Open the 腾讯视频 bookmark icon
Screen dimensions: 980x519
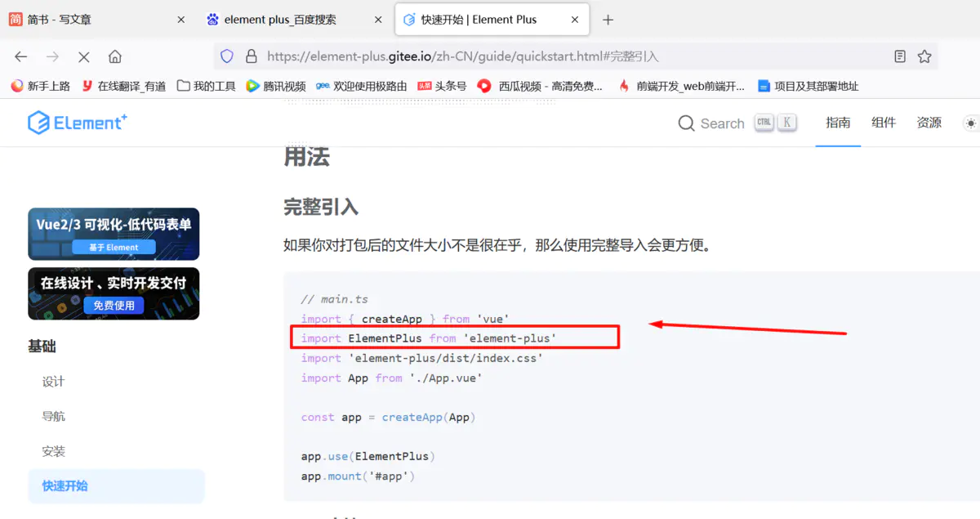point(254,85)
